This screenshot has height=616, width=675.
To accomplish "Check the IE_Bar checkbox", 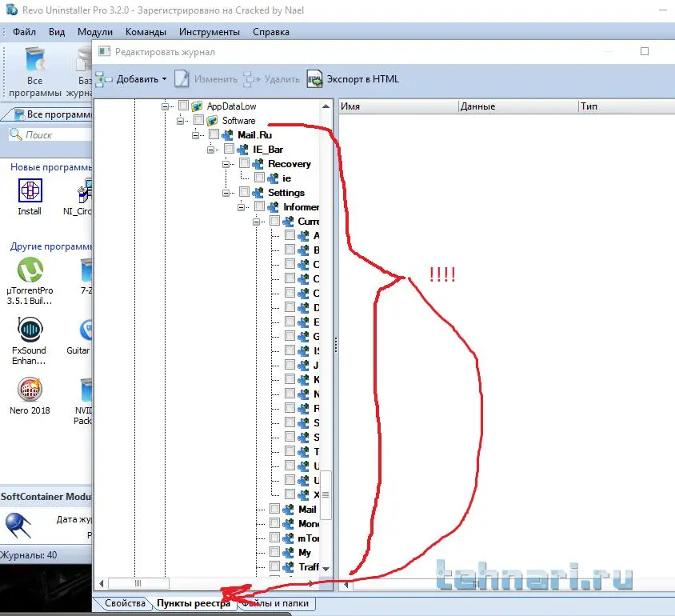I will click(x=229, y=149).
